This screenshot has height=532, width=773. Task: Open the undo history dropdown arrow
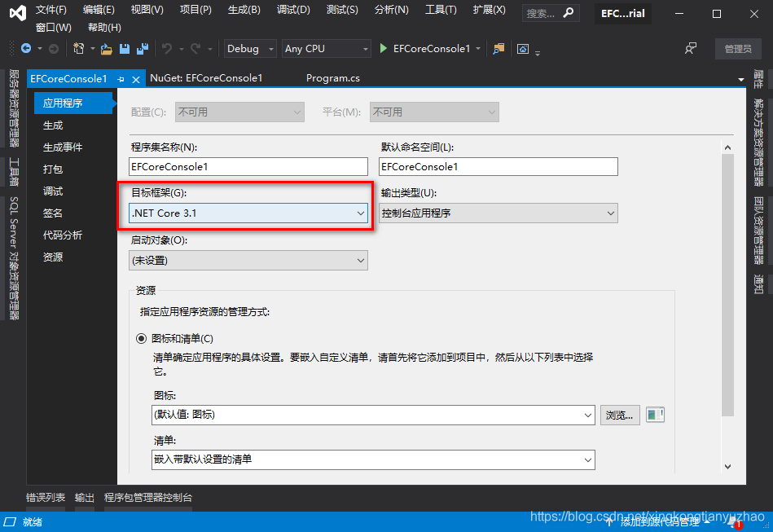coord(182,49)
